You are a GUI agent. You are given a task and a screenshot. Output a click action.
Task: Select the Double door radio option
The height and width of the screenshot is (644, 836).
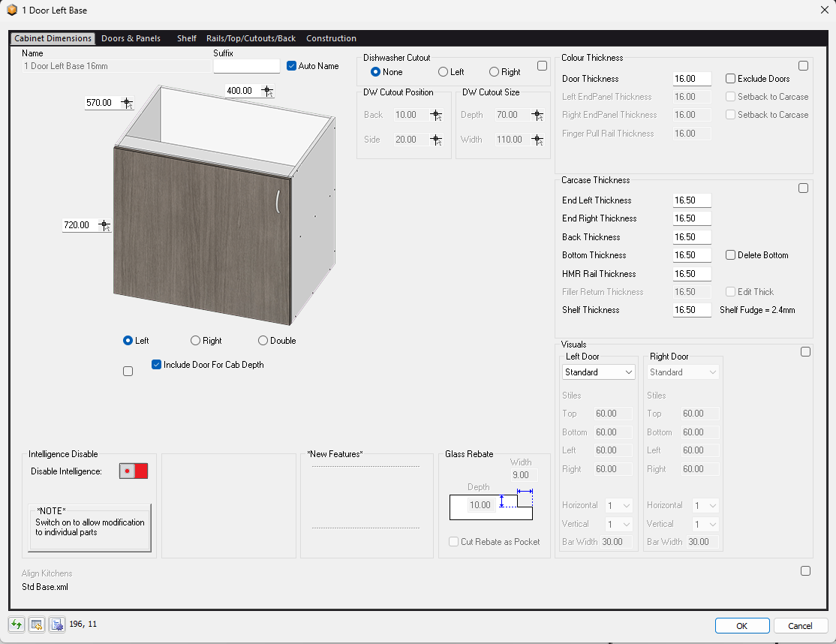point(263,341)
